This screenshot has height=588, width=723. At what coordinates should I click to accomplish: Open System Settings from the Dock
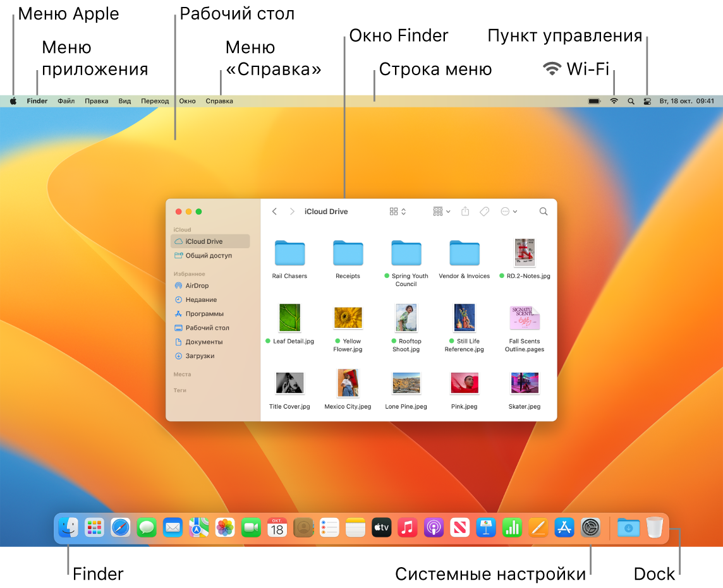(590, 528)
